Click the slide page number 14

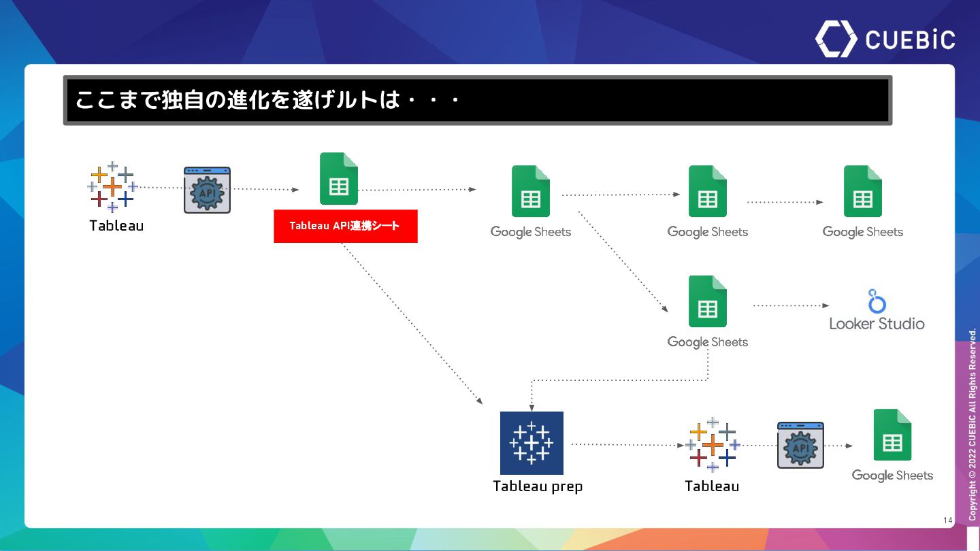pyautogui.click(x=948, y=520)
